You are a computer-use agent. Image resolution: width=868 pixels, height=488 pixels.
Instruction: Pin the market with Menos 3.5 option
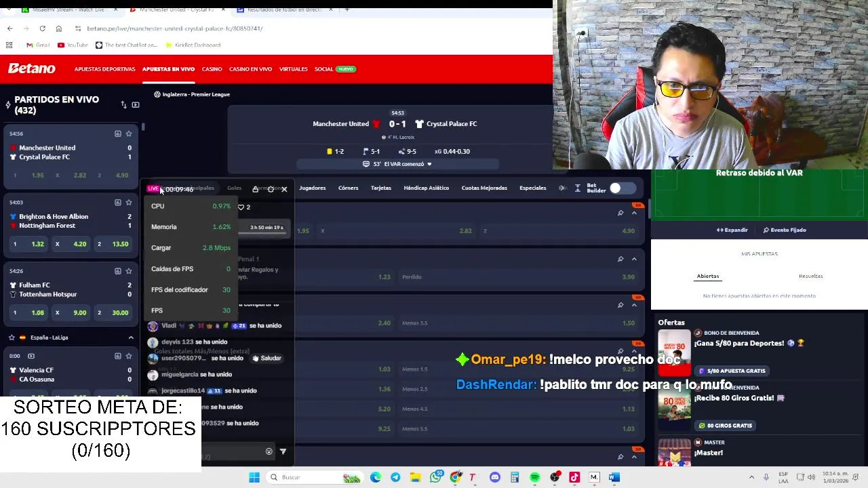(620, 305)
